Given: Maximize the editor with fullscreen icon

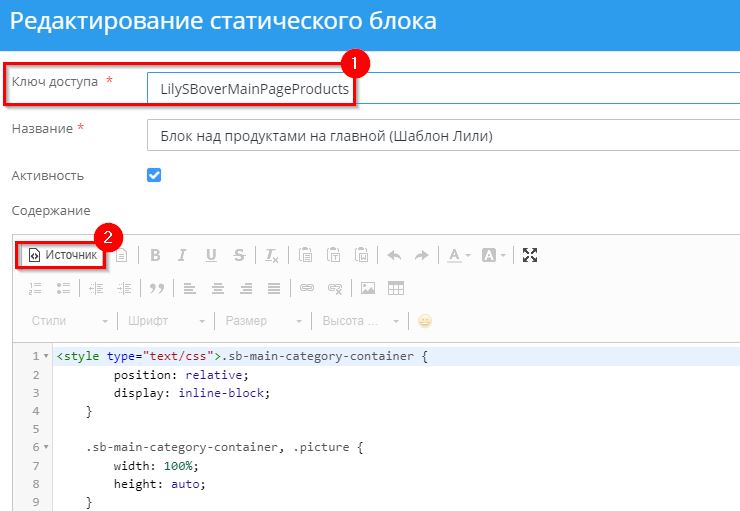Looking at the screenshot, I should click(x=530, y=255).
